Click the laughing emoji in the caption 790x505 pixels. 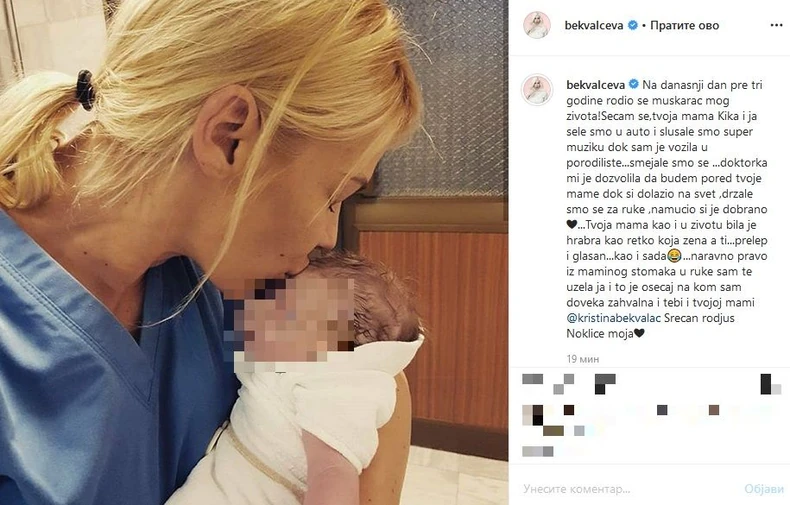point(674,256)
